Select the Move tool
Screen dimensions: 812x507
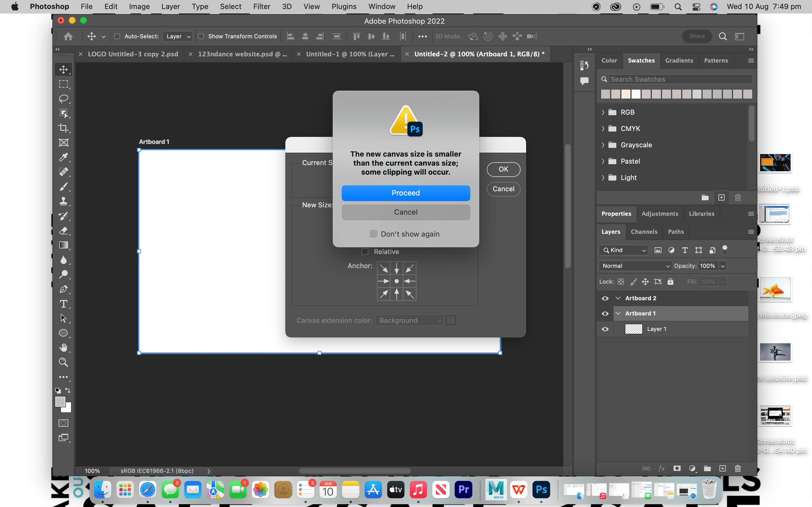tap(63, 69)
